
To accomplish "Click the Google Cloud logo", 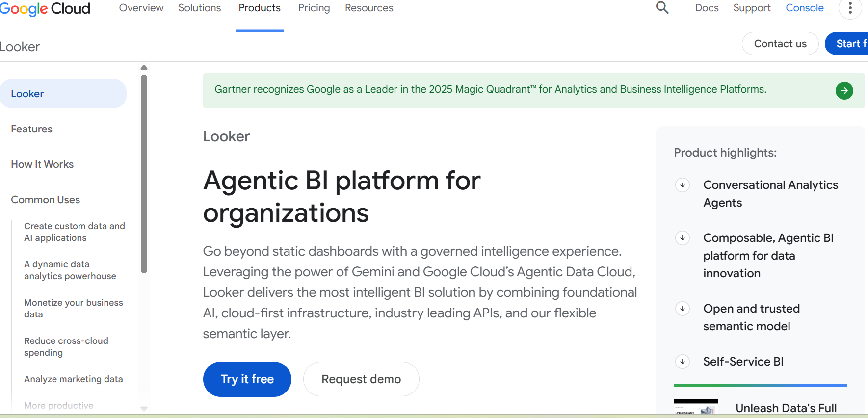I will pyautogui.click(x=45, y=8).
